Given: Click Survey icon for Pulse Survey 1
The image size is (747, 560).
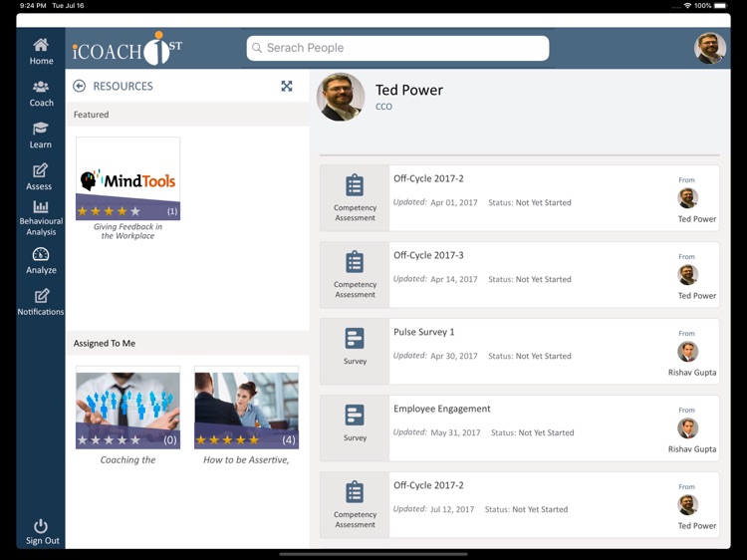Looking at the screenshot, I should (355, 339).
